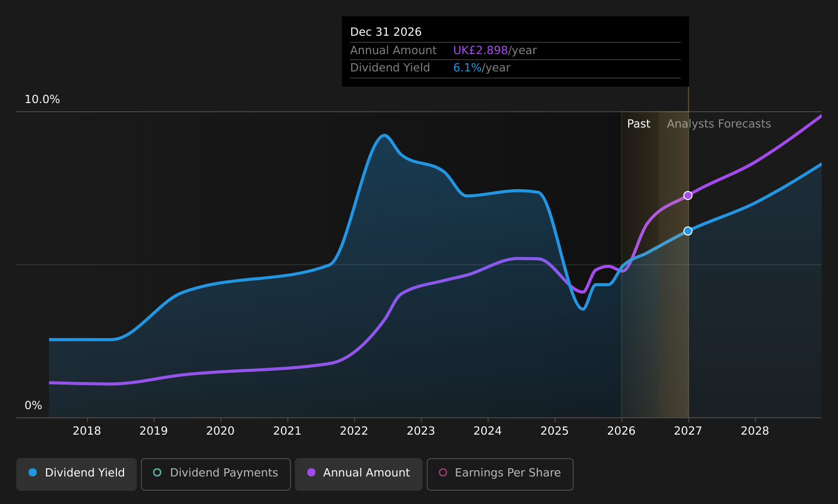This screenshot has width=838, height=504.
Task: Click the 2028 x-axis label
Action: [x=755, y=431]
